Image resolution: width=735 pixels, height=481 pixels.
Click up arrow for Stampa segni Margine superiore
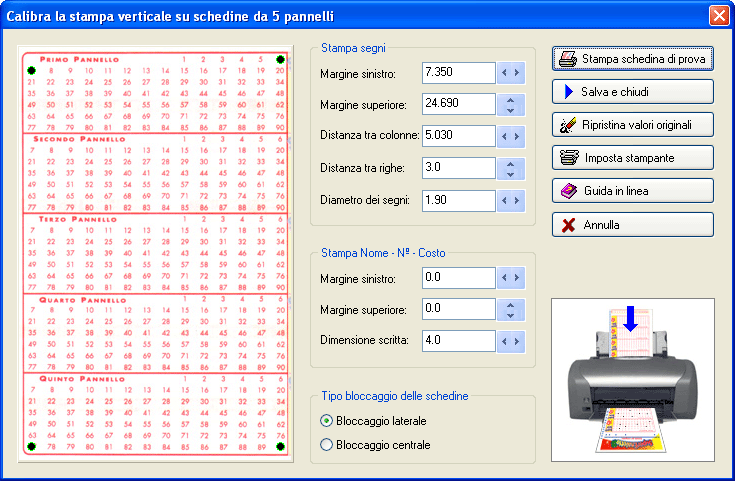511,99
